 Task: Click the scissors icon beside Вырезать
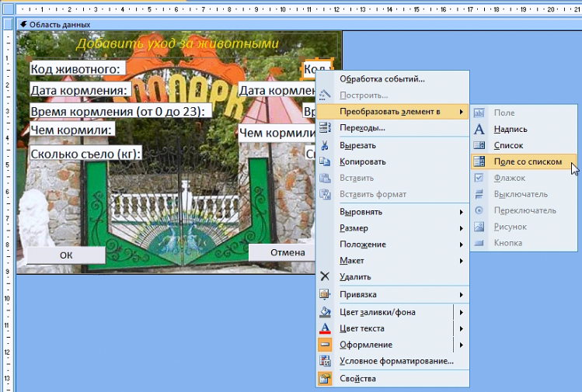[325, 145]
